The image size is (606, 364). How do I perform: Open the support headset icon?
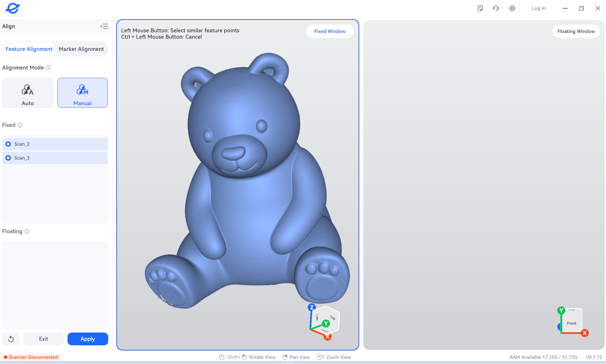(496, 8)
